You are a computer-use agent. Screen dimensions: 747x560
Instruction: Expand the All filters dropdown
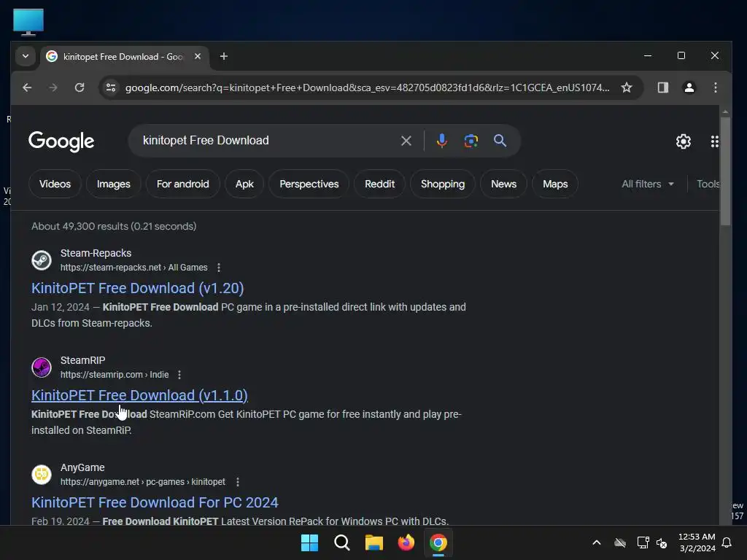tap(648, 184)
